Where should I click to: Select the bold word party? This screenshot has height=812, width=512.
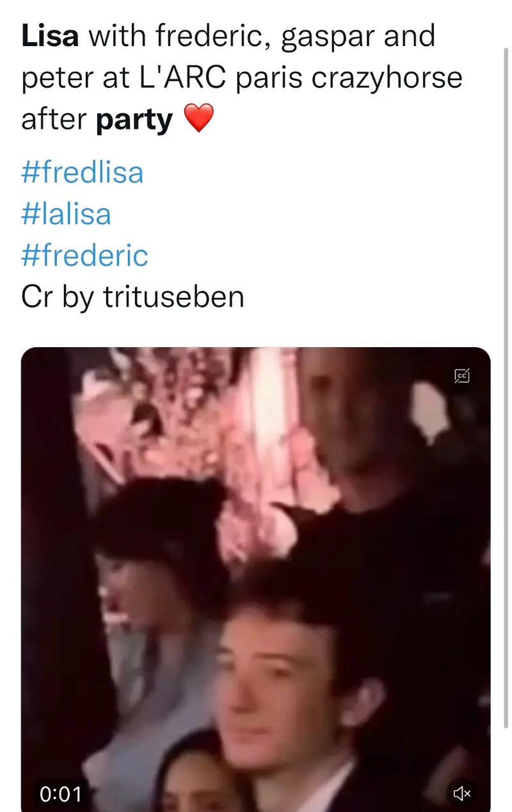tap(134, 120)
